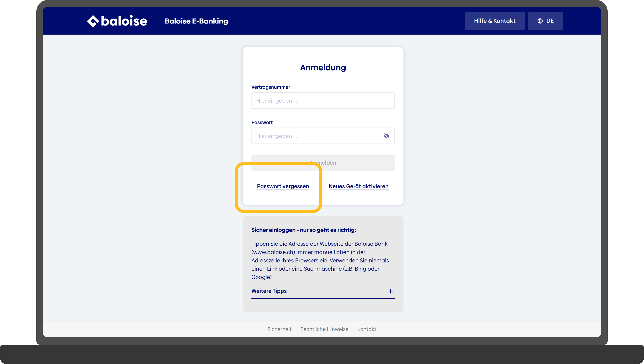Open Hilfe & Kontakt
This screenshot has width=644, height=364.
click(495, 21)
